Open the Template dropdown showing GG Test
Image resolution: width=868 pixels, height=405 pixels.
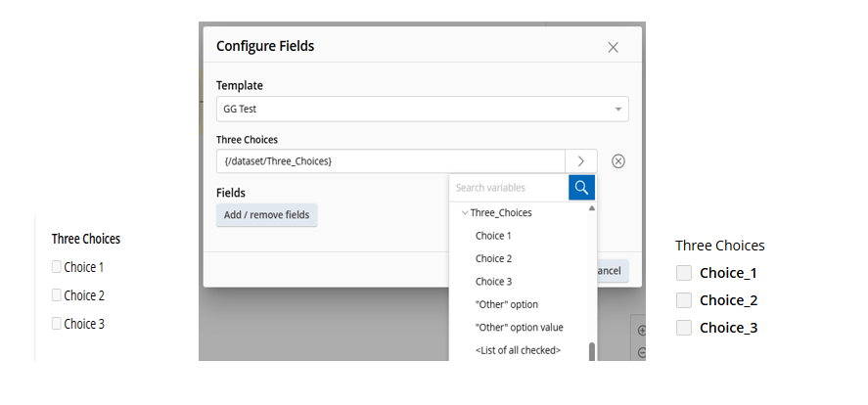click(423, 109)
